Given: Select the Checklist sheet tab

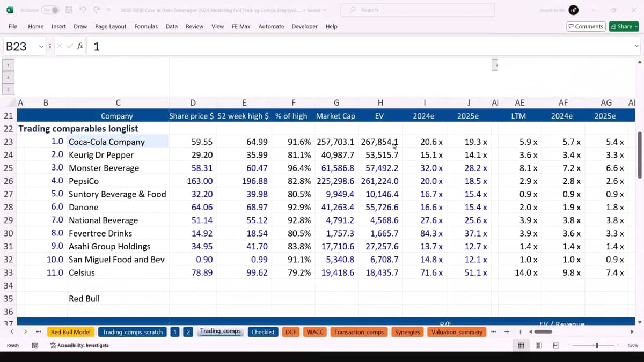Looking at the screenshot, I should click(x=263, y=332).
